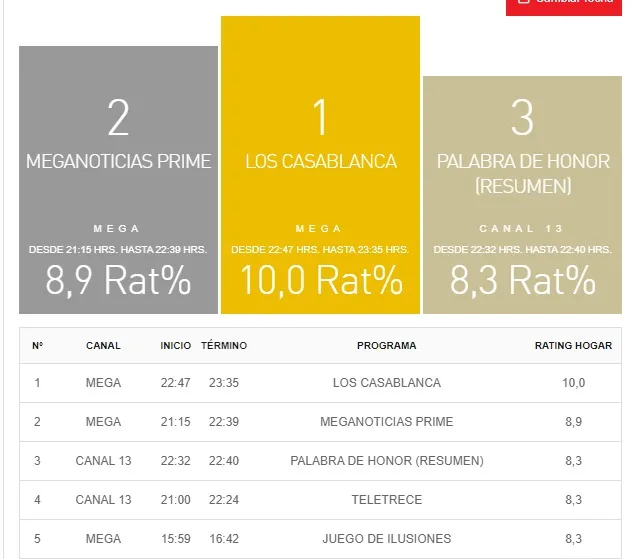Image resolution: width=633 pixels, height=559 pixels.
Task: Click the CANAL 13 label on bronze card
Action: tap(521, 228)
